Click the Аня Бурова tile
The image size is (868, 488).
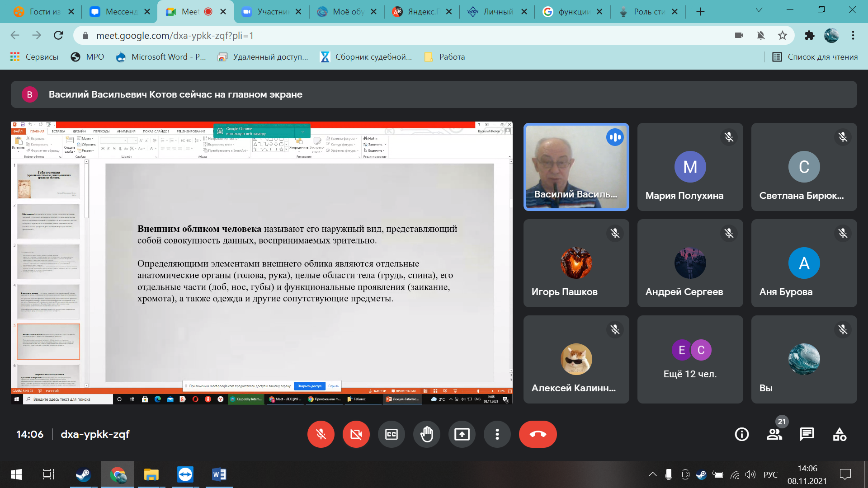coord(804,263)
